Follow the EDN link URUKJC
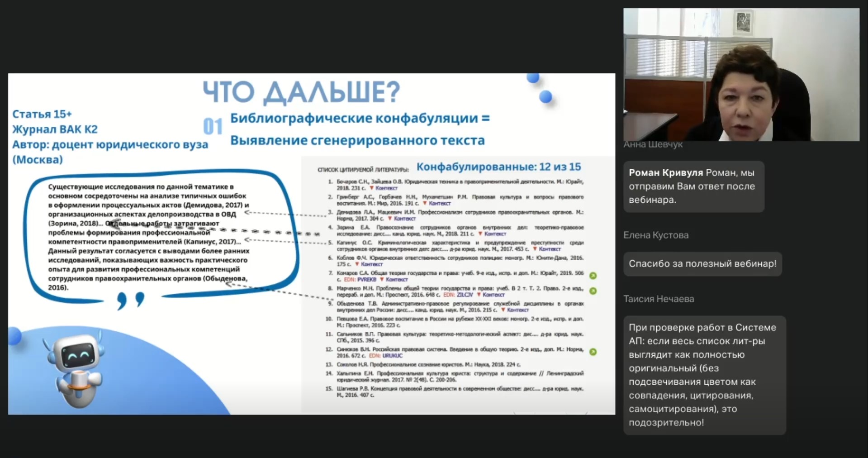This screenshot has width=868, height=458. coord(392,356)
